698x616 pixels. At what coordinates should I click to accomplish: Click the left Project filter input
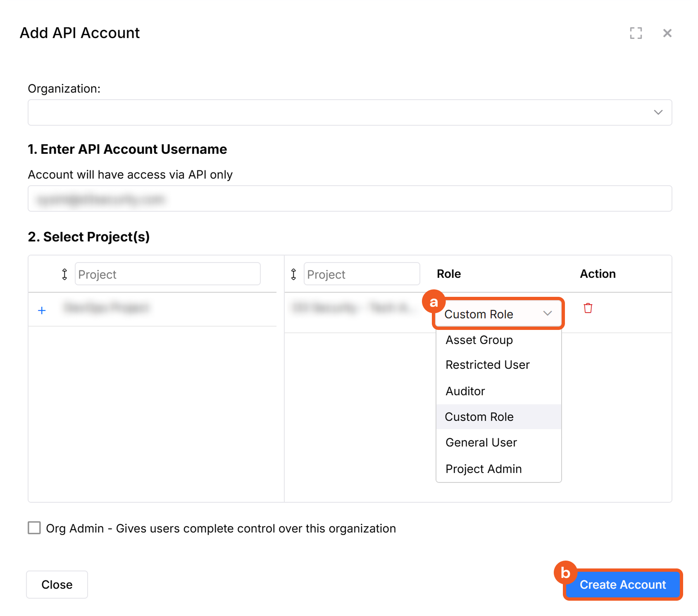coord(167,274)
